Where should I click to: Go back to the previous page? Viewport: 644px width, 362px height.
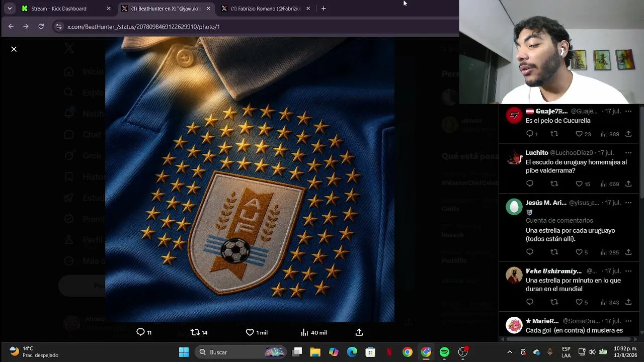pos(11,27)
